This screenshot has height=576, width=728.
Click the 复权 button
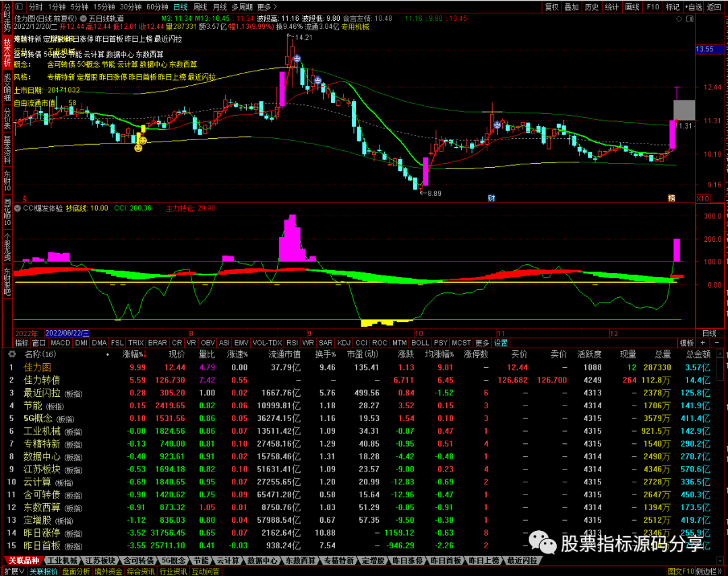pyautogui.click(x=551, y=7)
